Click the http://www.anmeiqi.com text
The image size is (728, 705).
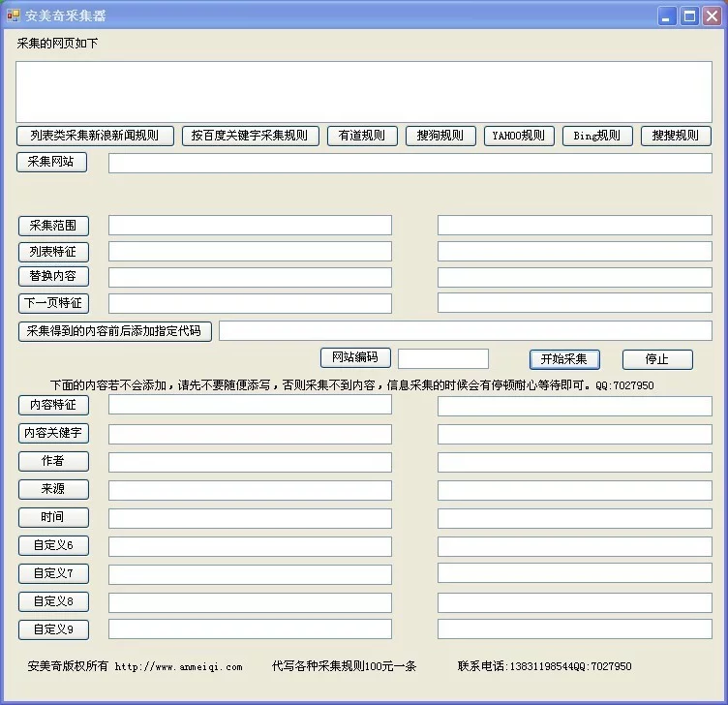click(x=179, y=667)
